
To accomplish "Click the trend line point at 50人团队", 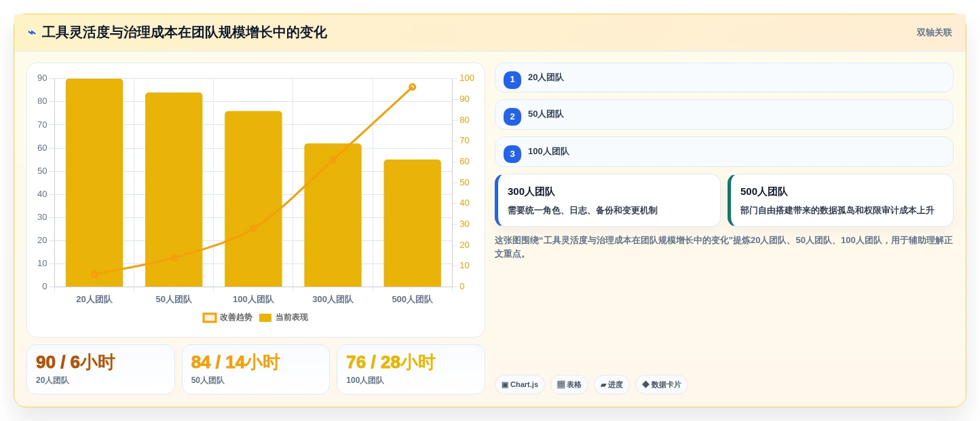I will coord(174,258).
